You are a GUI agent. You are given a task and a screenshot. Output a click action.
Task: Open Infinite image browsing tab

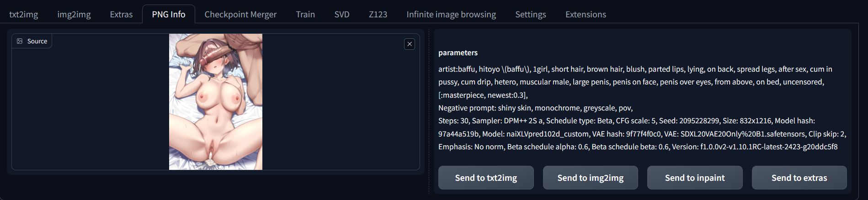coord(451,14)
